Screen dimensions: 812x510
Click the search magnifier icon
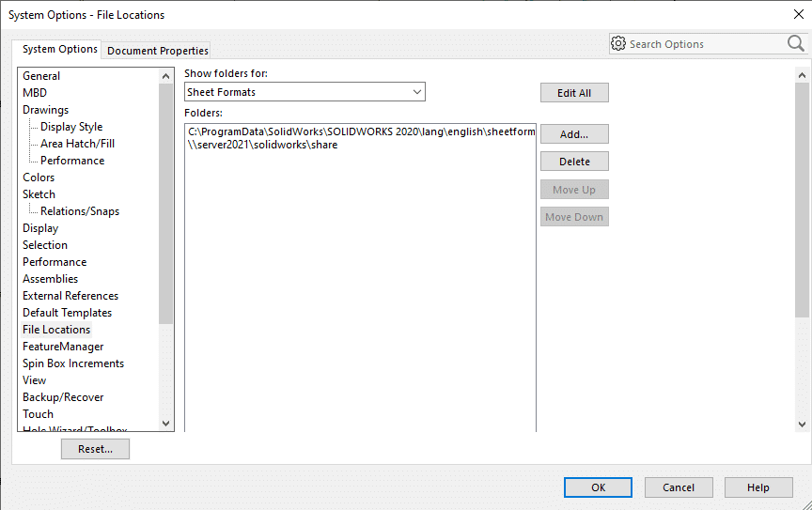795,44
